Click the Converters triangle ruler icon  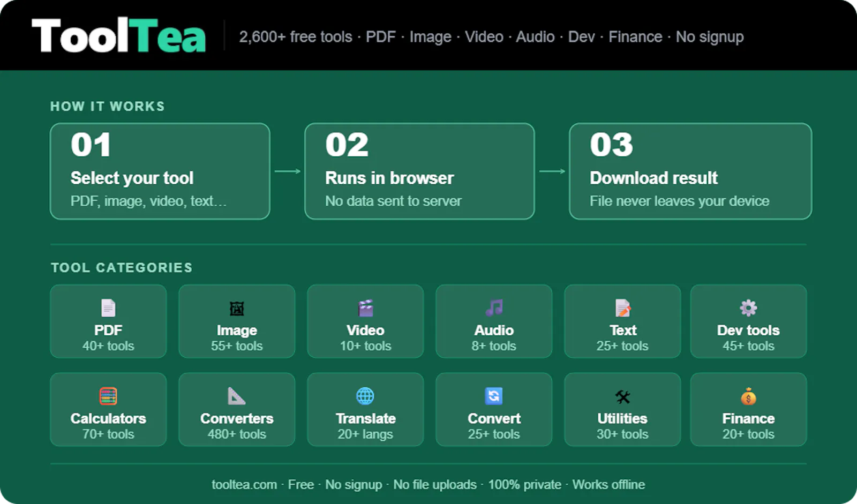click(x=237, y=396)
